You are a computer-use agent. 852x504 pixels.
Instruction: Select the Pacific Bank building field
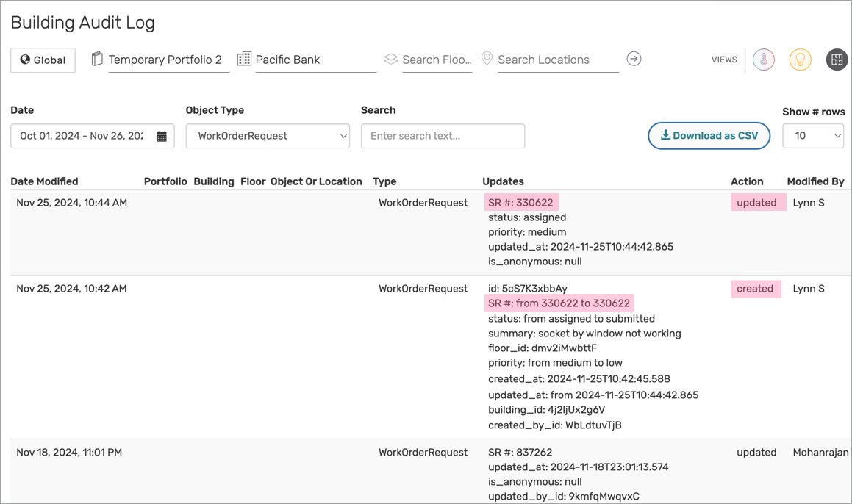tap(315, 60)
